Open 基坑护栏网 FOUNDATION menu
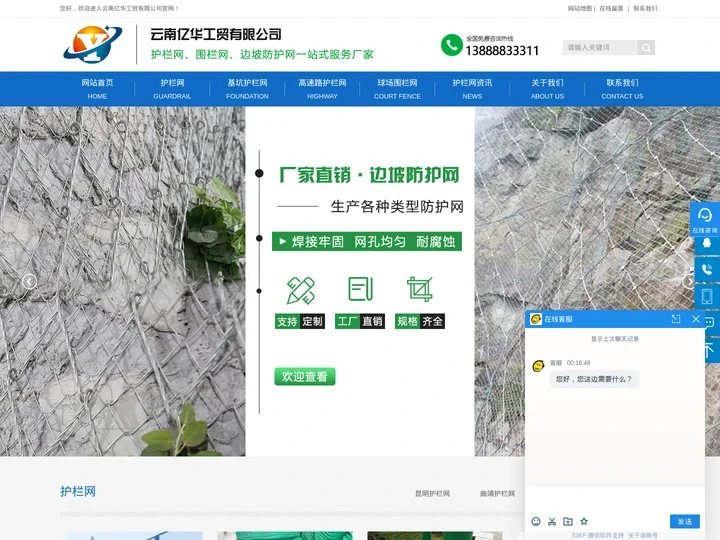 247,89
